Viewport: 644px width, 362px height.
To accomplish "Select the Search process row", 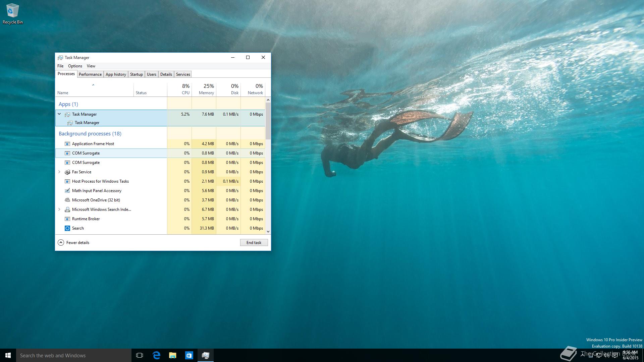I will [x=160, y=228].
